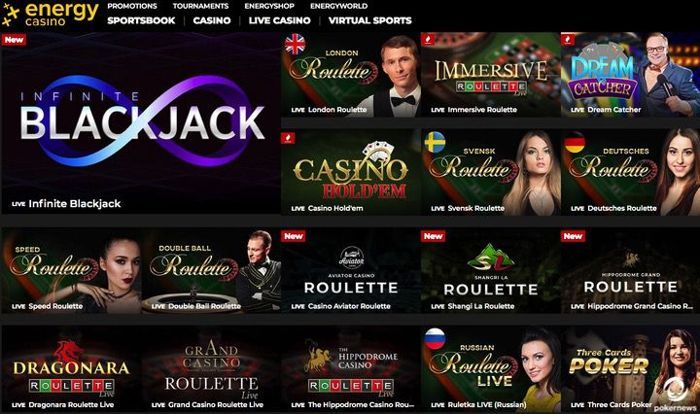
Task: Launch the Dragonara Roulette Live game
Action: 71,369
